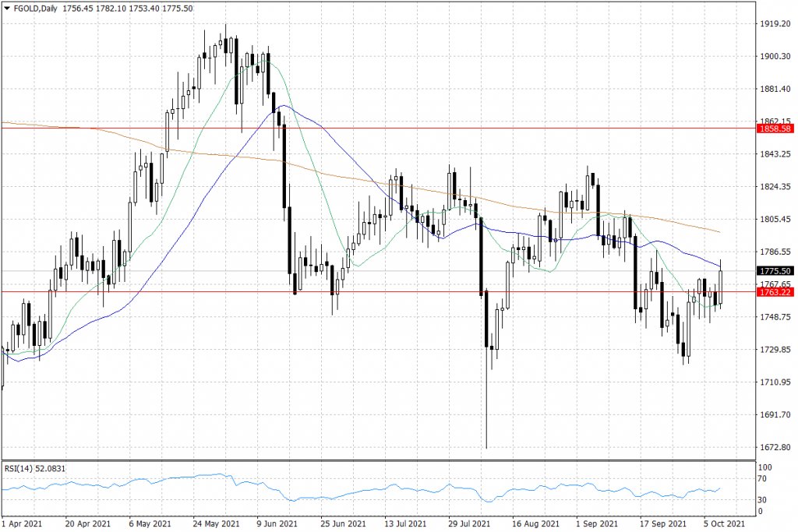
Task: Click the 9 Jun 2021 date label
Action: 277,523
